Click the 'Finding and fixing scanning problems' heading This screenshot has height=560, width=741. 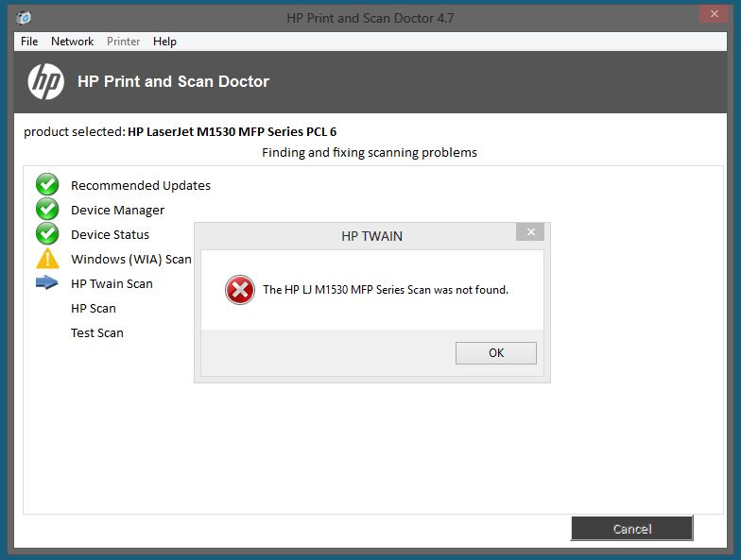(370, 153)
